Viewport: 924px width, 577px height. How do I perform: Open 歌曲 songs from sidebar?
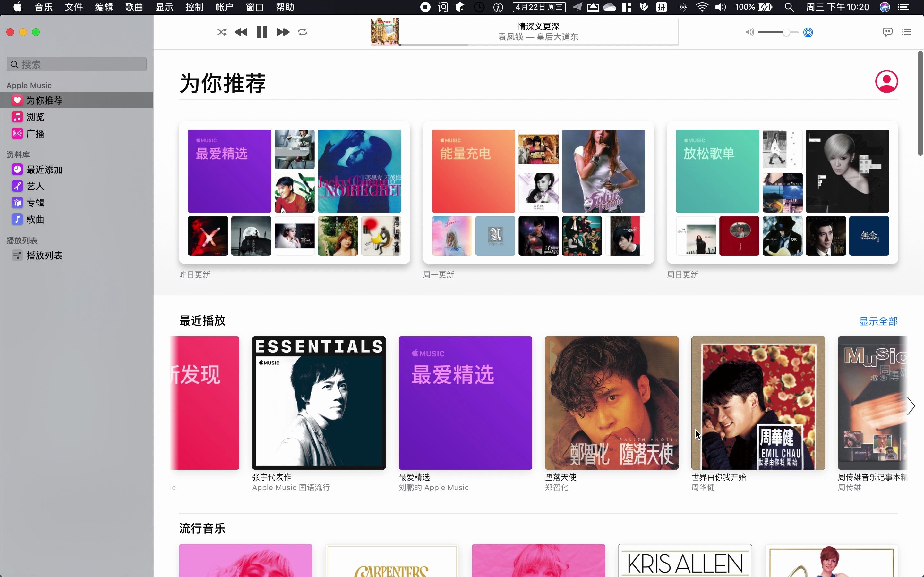[35, 219]
